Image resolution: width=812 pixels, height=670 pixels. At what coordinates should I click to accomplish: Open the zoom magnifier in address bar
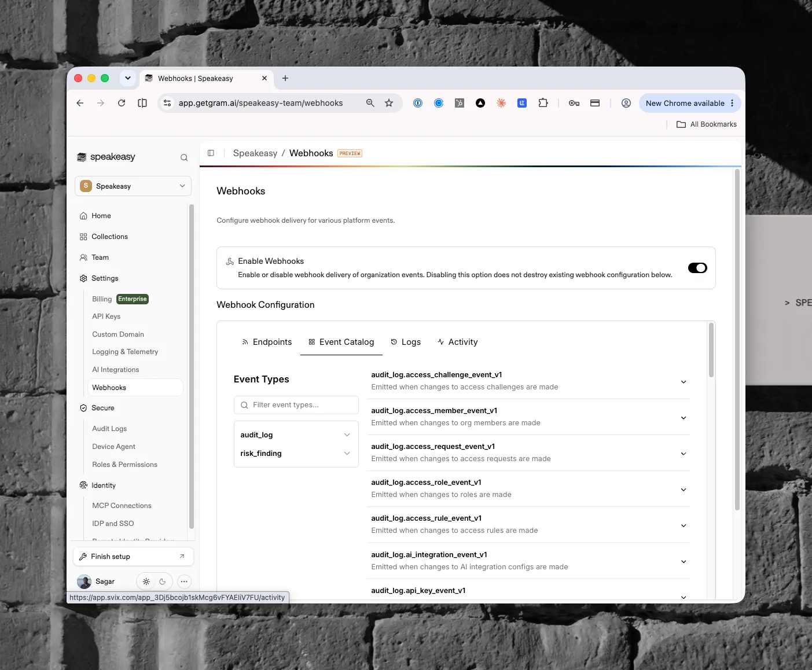point(370,103)
